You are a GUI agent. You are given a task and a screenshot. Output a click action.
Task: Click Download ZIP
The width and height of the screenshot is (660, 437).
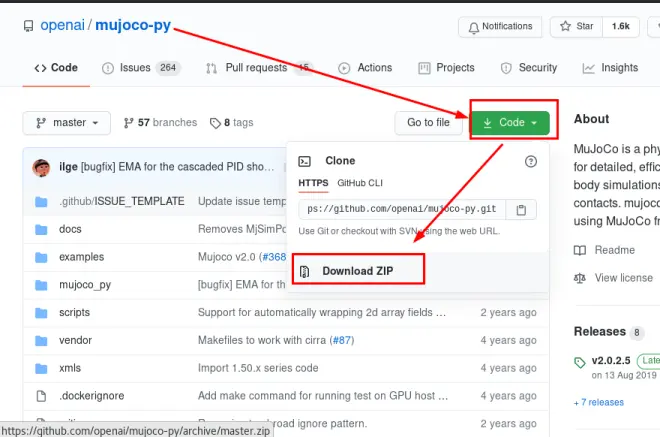click(357, 271)
